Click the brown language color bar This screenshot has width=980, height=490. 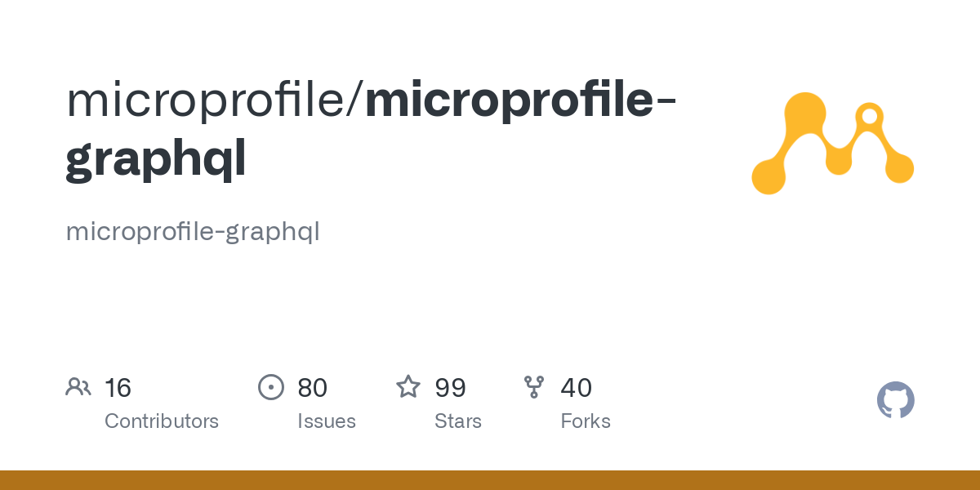pyautogui.click(x=490, y=480)
